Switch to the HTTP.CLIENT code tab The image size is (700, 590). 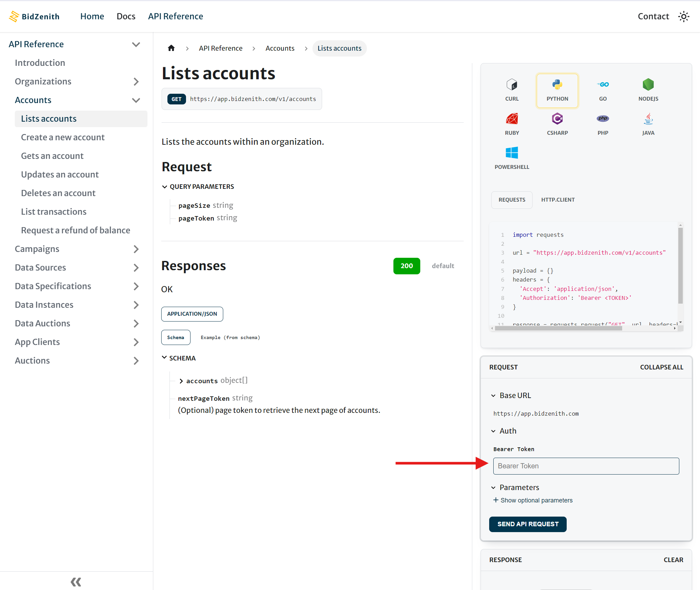click(x=558, y=200)
